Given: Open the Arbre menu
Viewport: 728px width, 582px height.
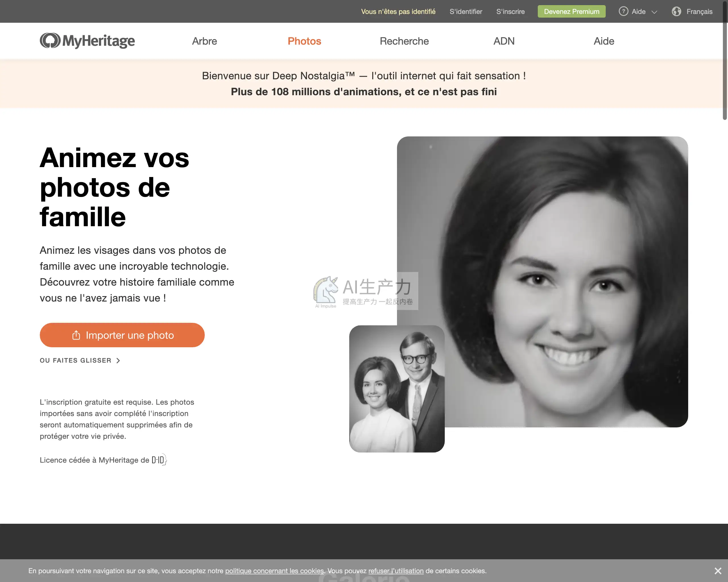Looking at the screenshot, I should point(205,41).
